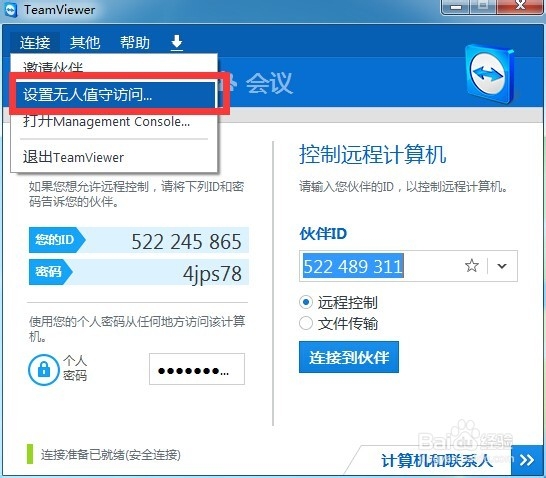Click the personal password lock icon

(44, 369)
